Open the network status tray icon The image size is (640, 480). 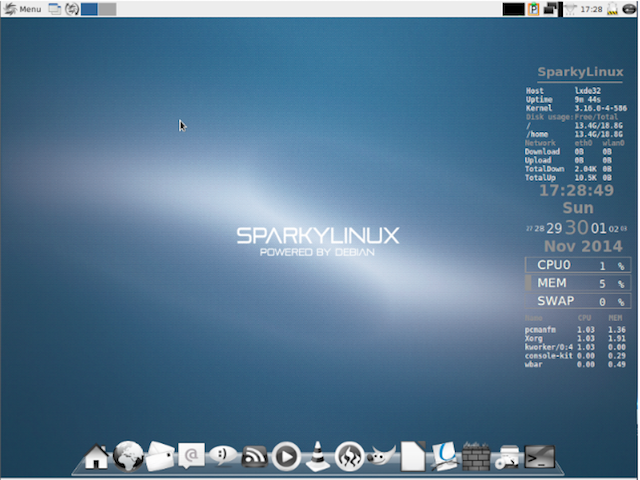pos(571,9)
